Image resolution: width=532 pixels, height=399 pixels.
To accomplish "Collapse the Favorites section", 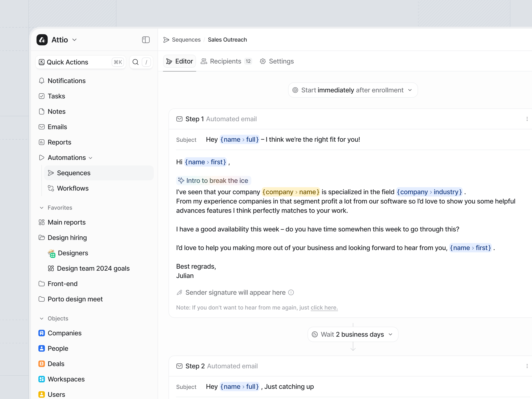I will (42, 208).
